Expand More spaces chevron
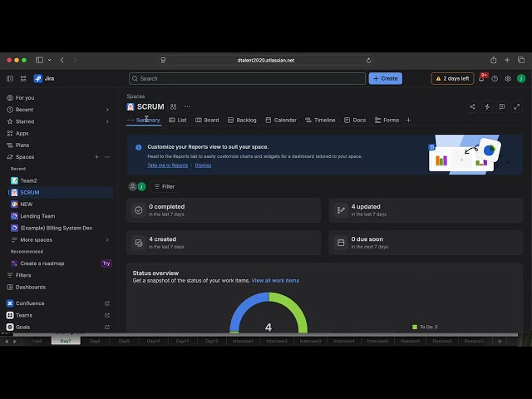This screenshot has width=532, height=399. (x=107, y=240)
